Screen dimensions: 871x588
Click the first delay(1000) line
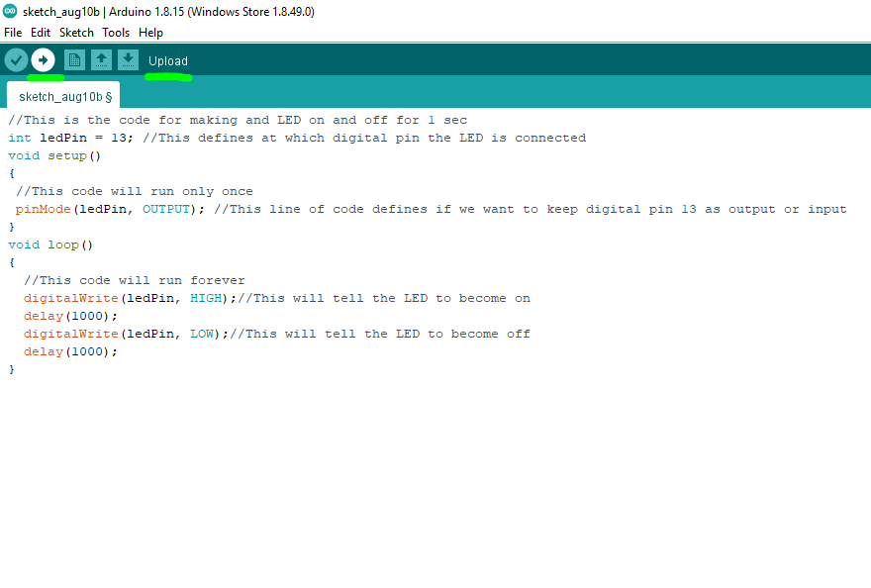(70, 316)
